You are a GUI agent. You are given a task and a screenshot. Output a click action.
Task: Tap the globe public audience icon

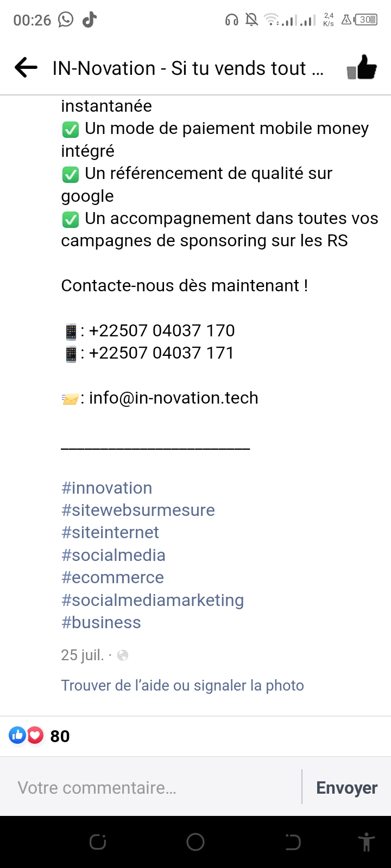coord(123,655)
